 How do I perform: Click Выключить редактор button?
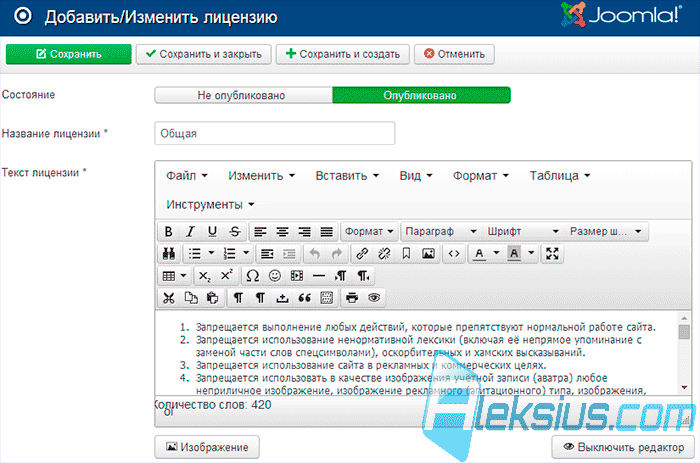point(623,447)
